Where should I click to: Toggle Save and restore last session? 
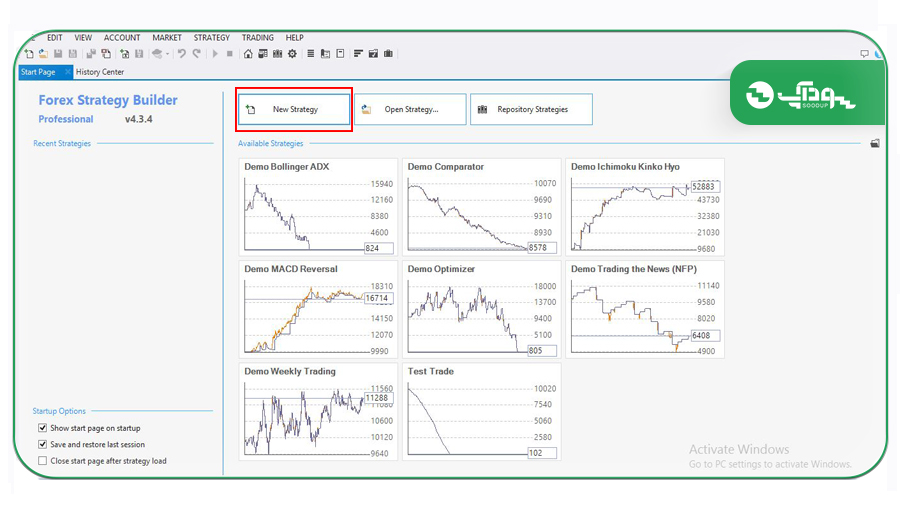coord(42,444)
